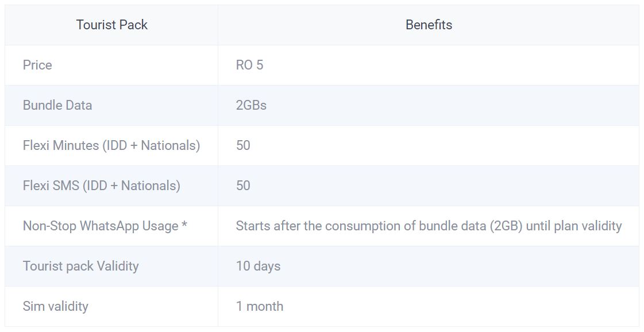Click the "1 month" sim validity value
644x332 pixels.
click(259, 306)
